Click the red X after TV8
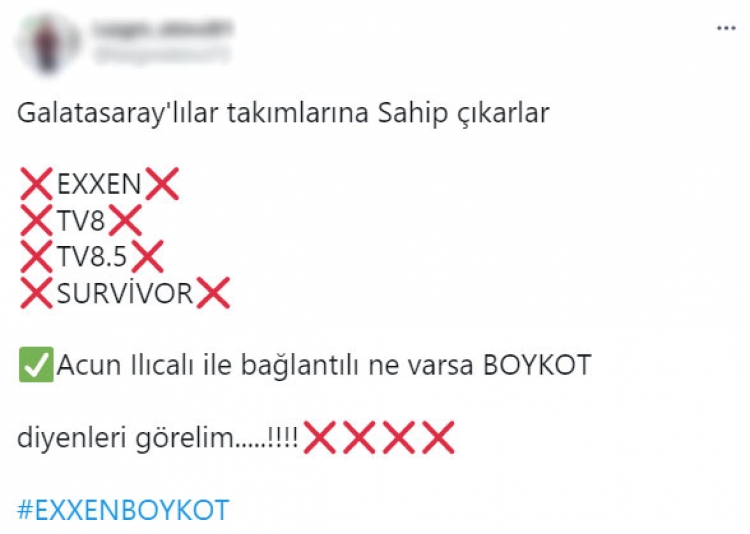The image size is (750, 534). [x=125, y=220]
